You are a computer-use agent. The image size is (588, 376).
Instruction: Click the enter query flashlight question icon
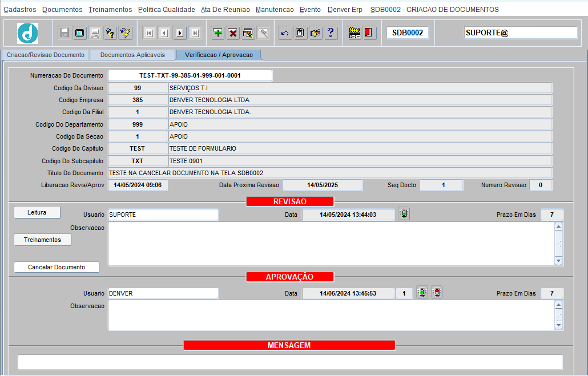point(110,33)
